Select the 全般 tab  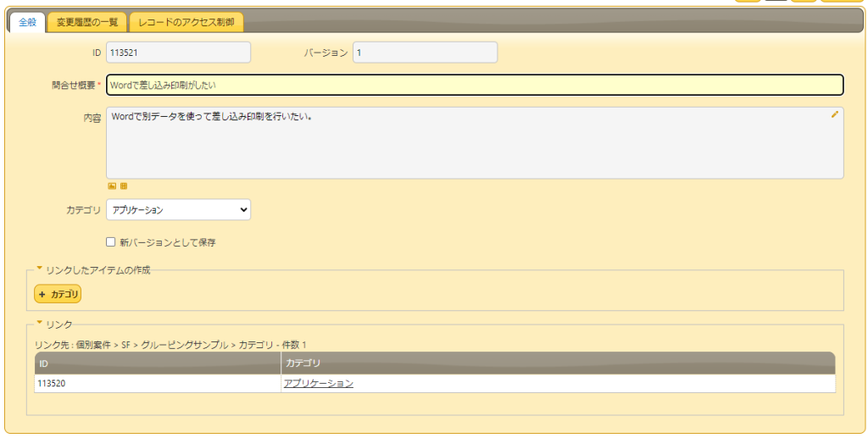(x=28, y=23)
